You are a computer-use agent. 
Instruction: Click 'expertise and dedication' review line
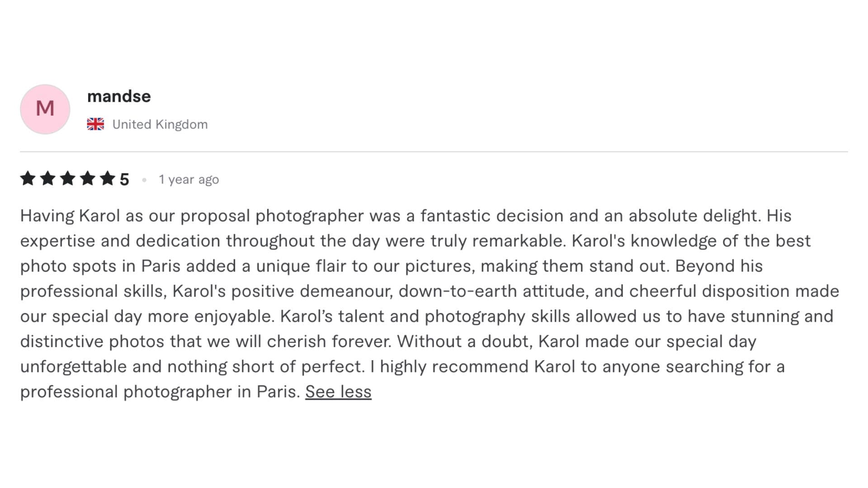tap(415, 241)
